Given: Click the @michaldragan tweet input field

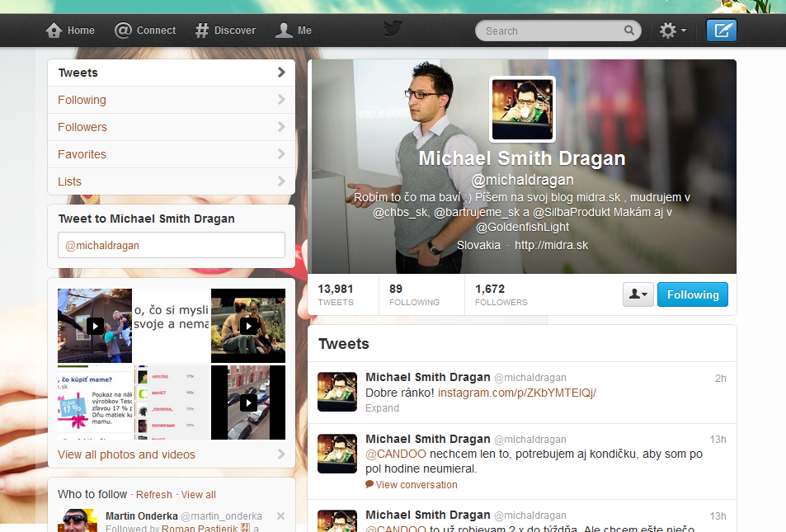Looking at the screenshot, I should [172, 245].
